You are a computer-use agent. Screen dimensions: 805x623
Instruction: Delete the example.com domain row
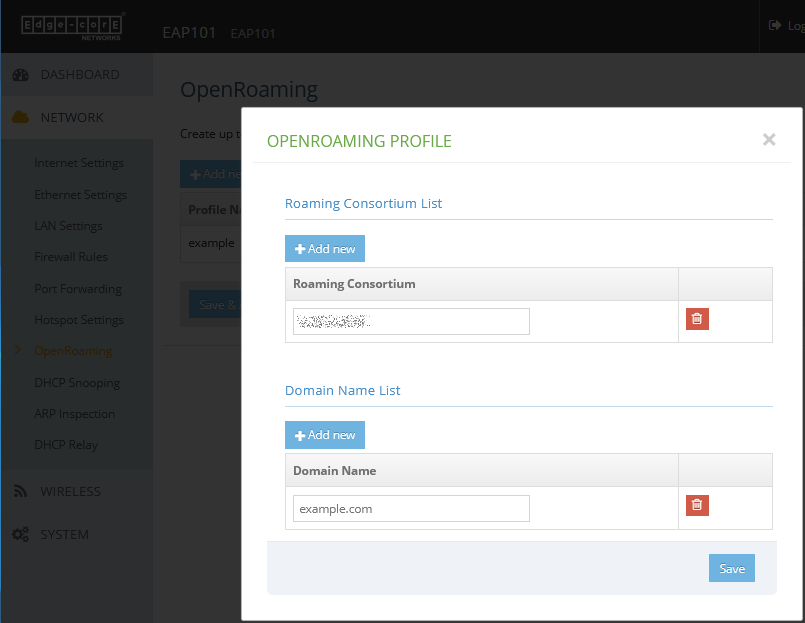tap(697, 505)
